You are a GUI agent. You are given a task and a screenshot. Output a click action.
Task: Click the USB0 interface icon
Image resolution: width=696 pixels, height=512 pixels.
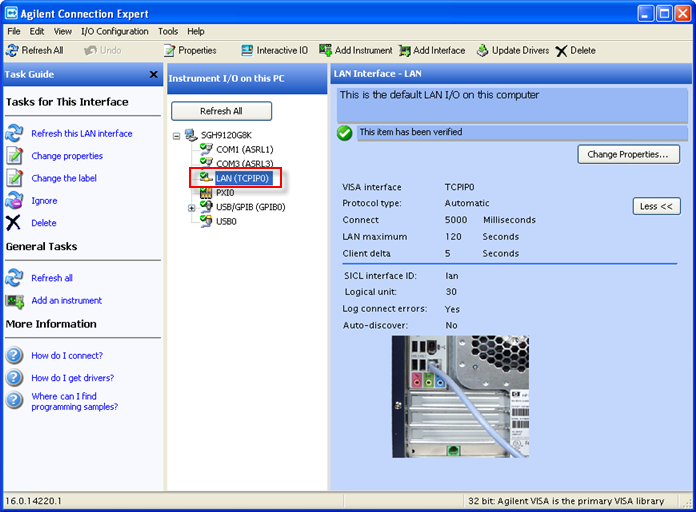(x=206, y=221)
